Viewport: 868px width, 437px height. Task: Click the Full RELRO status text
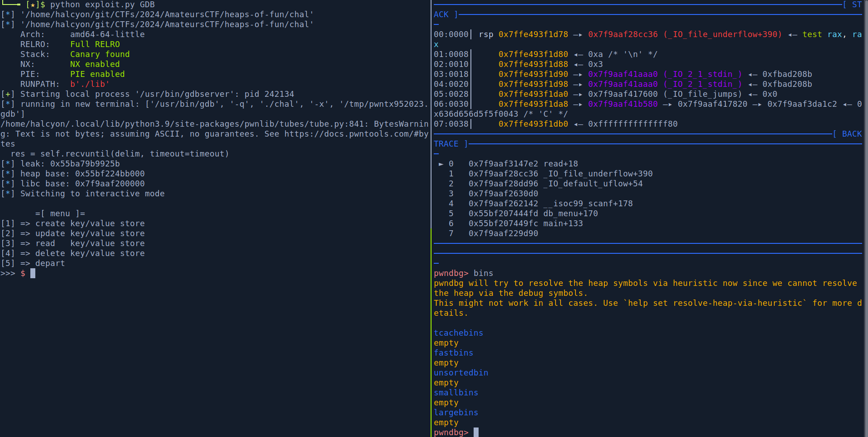tap(95, 44)
